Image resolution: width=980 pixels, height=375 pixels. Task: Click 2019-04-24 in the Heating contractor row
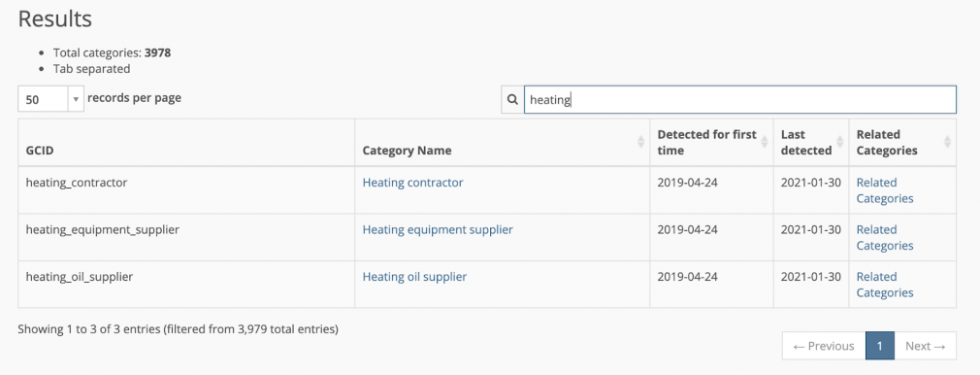click(688, 183)
